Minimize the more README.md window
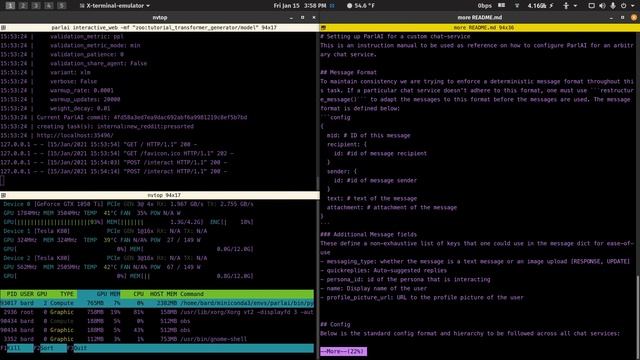The height and width of the screenshot is (360, 640). (611, 18)
